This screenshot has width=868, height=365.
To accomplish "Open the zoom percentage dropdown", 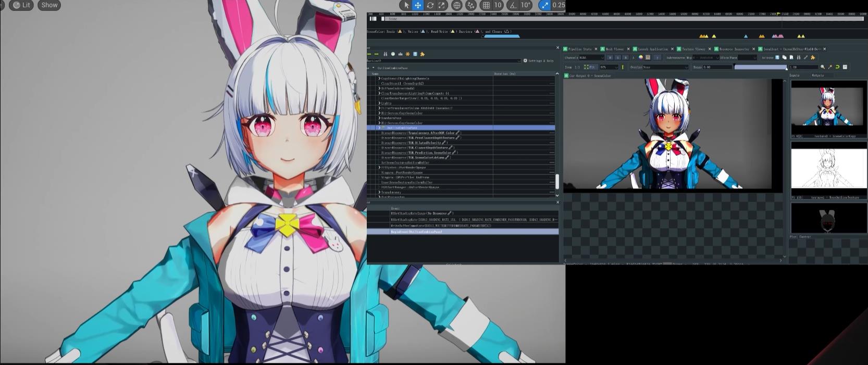I will (609, 67).
